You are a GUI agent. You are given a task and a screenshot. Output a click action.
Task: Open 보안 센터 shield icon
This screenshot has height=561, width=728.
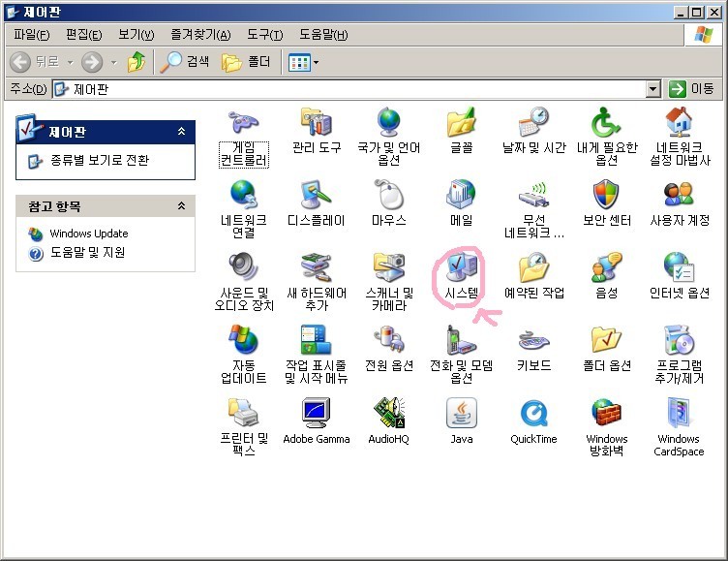[x=606, y=203]
